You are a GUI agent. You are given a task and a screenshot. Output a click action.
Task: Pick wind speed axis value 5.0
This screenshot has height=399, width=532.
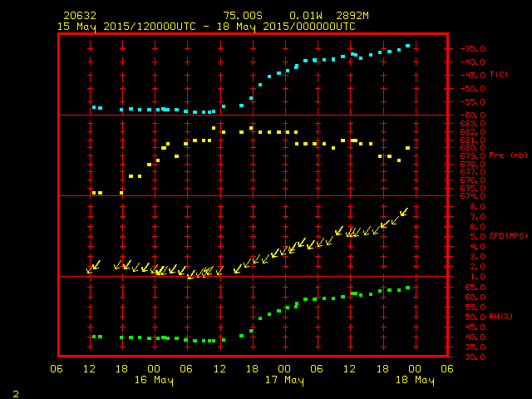[x=478, y=236]
